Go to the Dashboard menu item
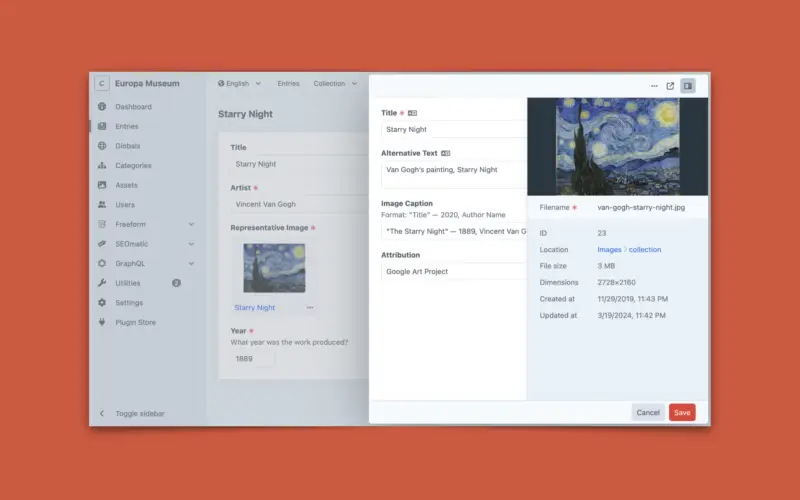Viewport: 800px width, 500px height. [x=133, y=107]
